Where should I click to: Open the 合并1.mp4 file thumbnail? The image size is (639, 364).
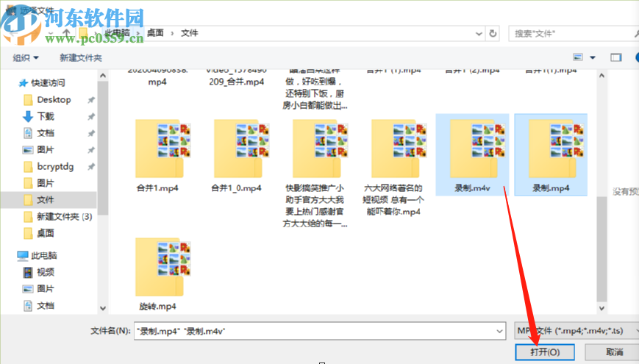click(163, 149)
